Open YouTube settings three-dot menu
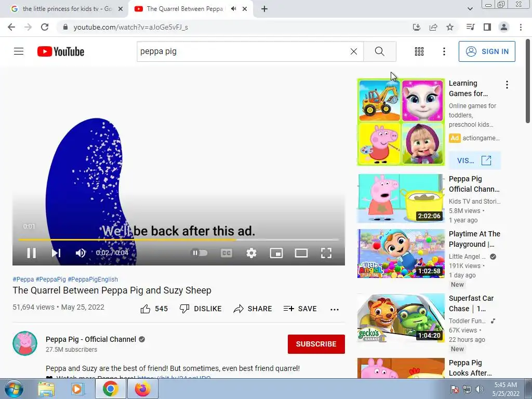 point(444,51)
